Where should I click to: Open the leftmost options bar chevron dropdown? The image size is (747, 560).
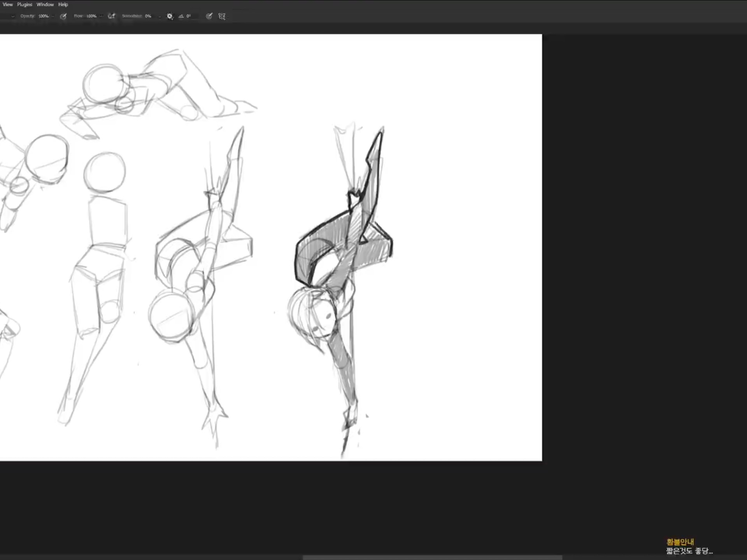(x=13, y=16)
